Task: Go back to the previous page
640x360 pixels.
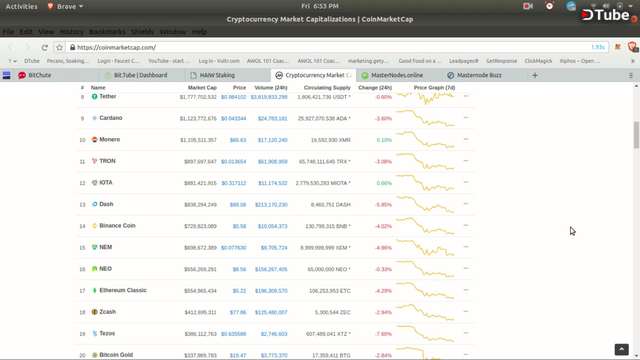Action: coord(11,47)
